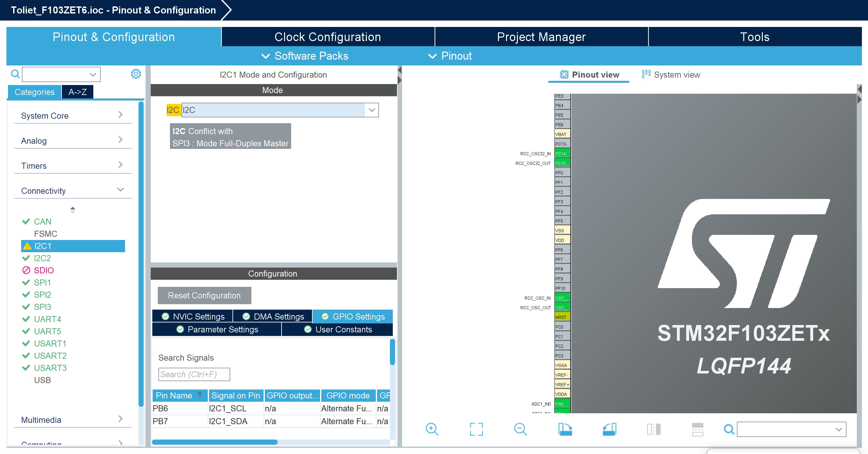Click the fit-to-screen icon below pinout
The width and height of the screenshot is (868, 454).
[x=476, y=429]
